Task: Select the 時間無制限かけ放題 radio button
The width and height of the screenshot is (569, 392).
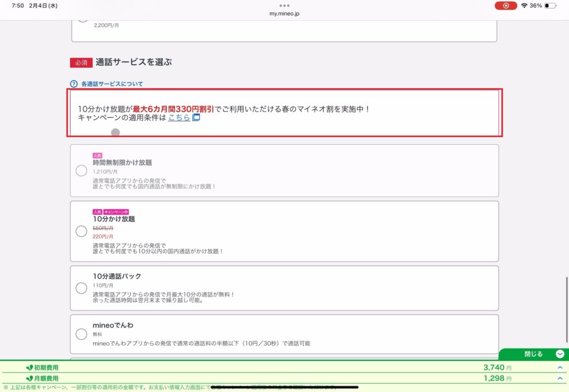Action: click(x=81, y=171)
